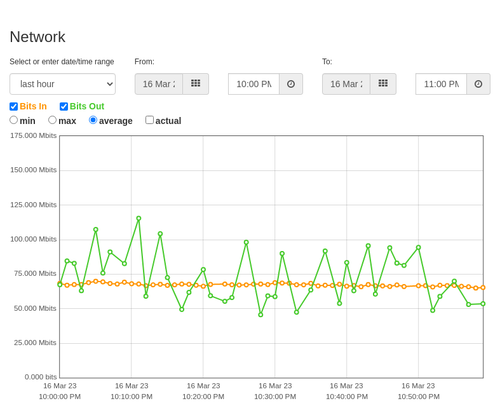This screenshot has width=500, height=403.
Task: Uncheck the Bits Out checkbox
Action: tap(64, 106)
